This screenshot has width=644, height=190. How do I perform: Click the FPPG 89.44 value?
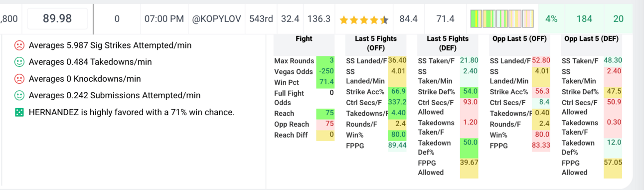coord(397,145)
